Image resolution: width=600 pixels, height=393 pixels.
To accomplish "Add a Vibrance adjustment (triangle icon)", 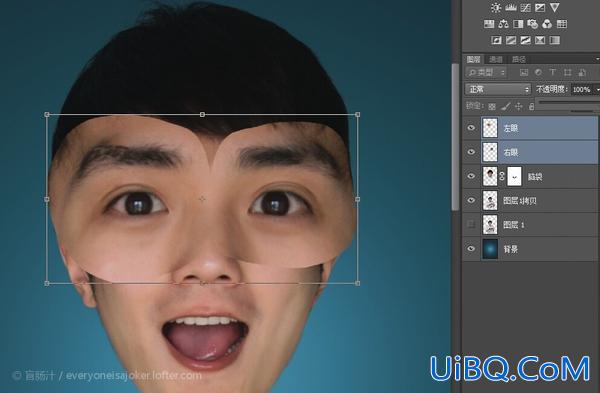I will point(554,7).
